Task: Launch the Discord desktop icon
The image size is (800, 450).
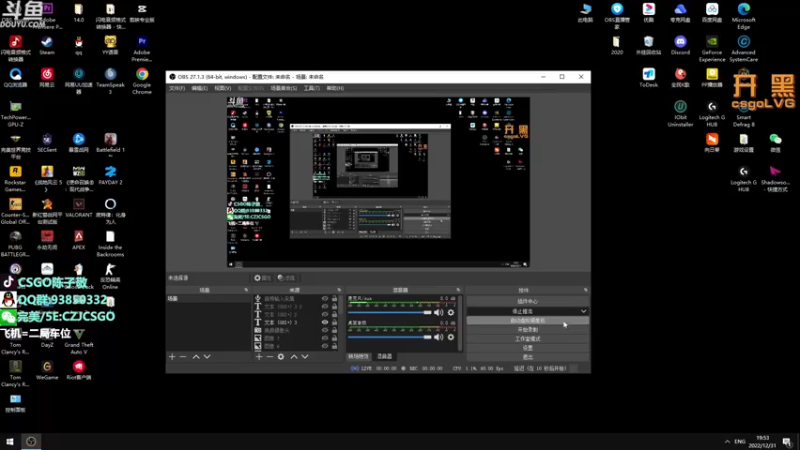Action: (x=680, y=45)
